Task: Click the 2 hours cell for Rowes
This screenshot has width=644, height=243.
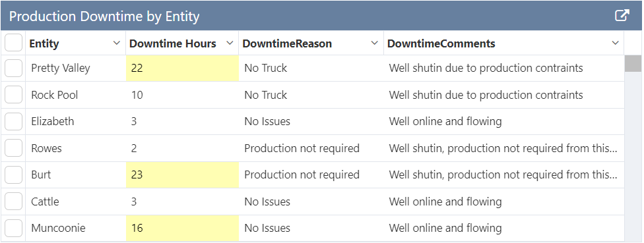Action: 182,148
